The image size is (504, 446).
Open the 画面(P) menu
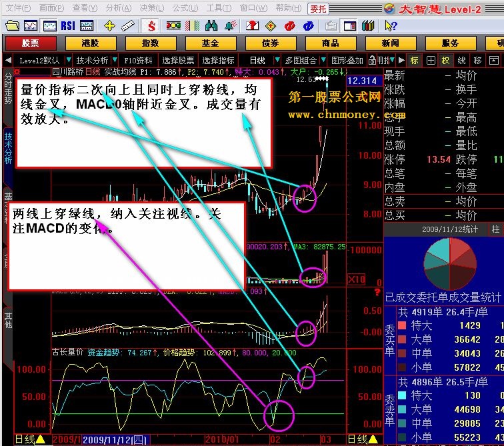click(x=51, y=8)
